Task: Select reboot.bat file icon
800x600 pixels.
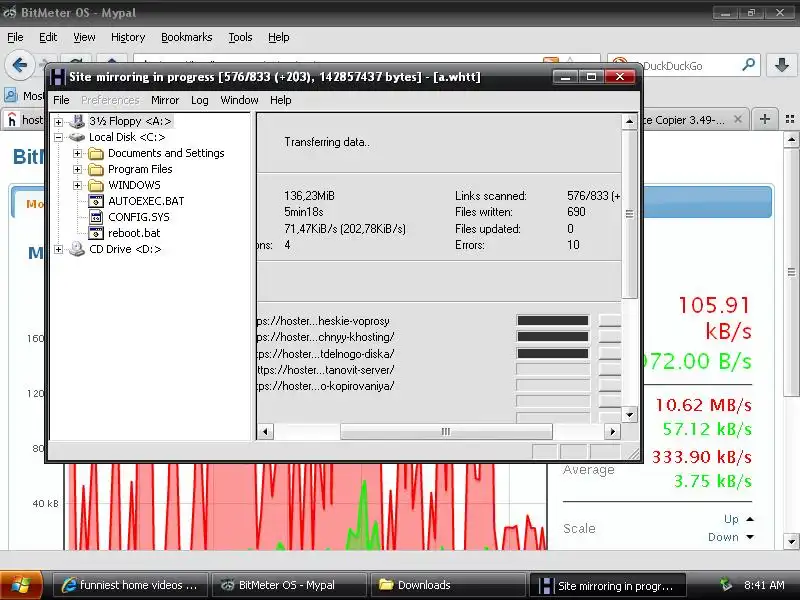Action: click(96, 233)
